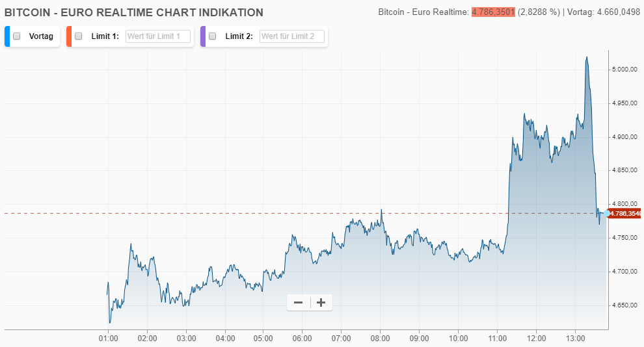Screen dimensions: 644x347
Task: Click the red dashed price line
Action: [260, 213]
